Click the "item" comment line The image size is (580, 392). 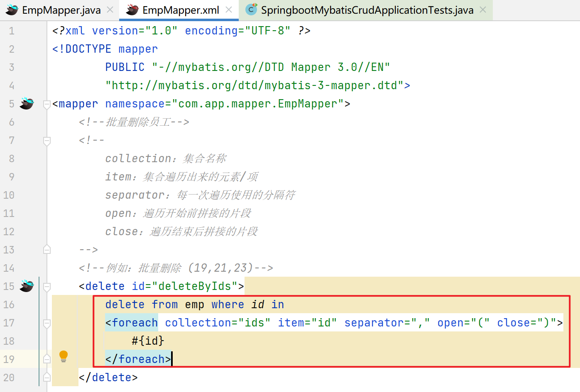(182, 177)
